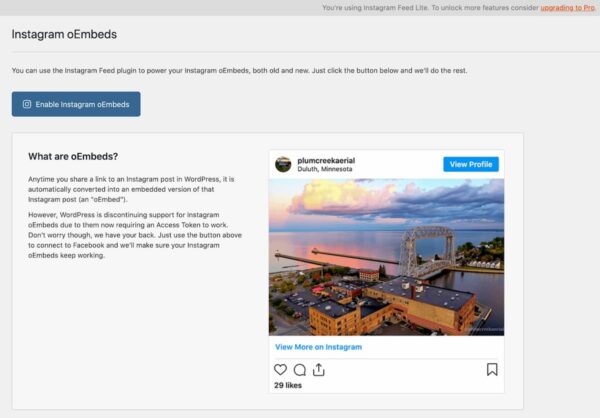Click the 29 likes count
Viewport: 600px width, 418px height.
coord(288,385)
